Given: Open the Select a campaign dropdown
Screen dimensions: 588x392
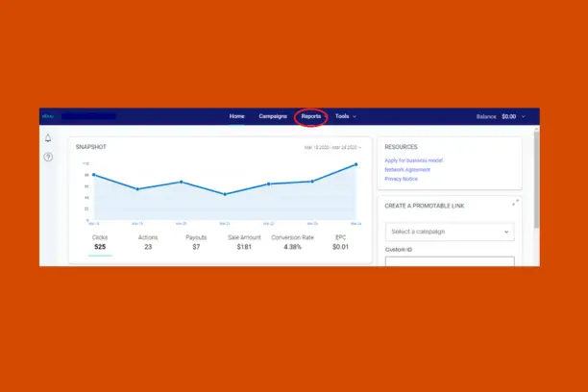Looking at the screenshot, I should pyautogui.click(x=450, y=232).
